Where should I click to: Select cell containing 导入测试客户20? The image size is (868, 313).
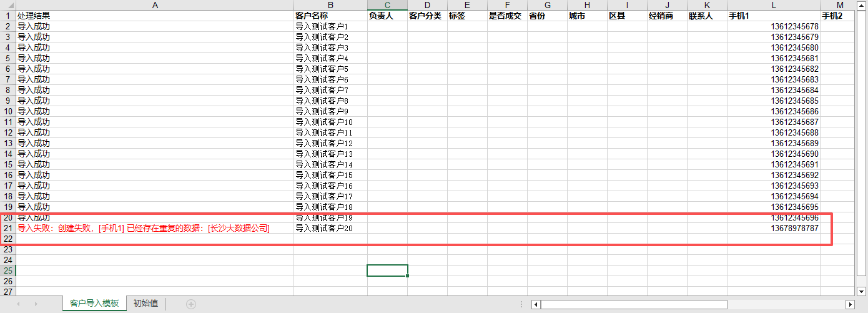click(x=330, y=229)
